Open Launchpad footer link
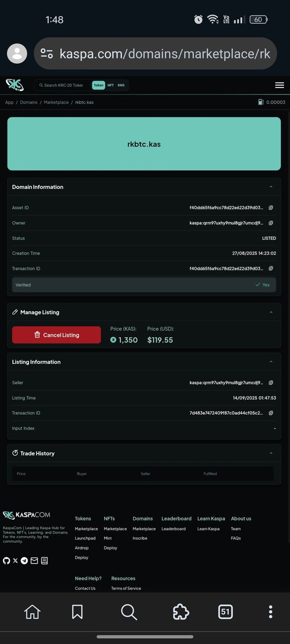This screenshot has height=644, width=290. click(x=85, y=538)
